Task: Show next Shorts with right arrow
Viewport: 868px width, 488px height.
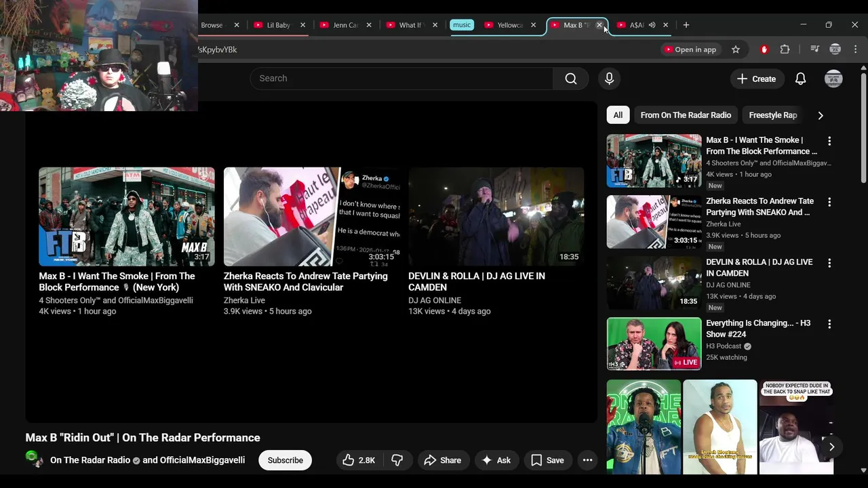Action: pos(831,447)
